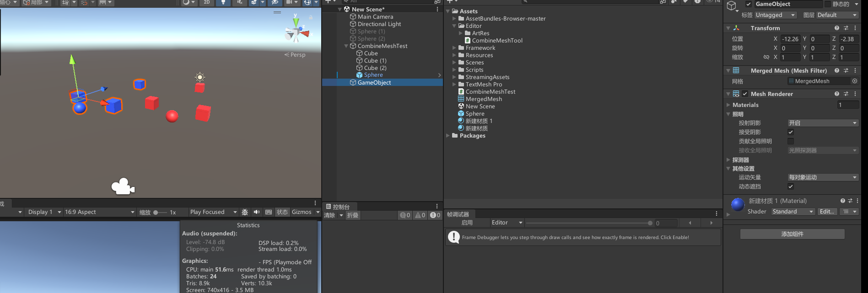Toggle hidden objects visibility eye icon

click(x=275, y=2)
